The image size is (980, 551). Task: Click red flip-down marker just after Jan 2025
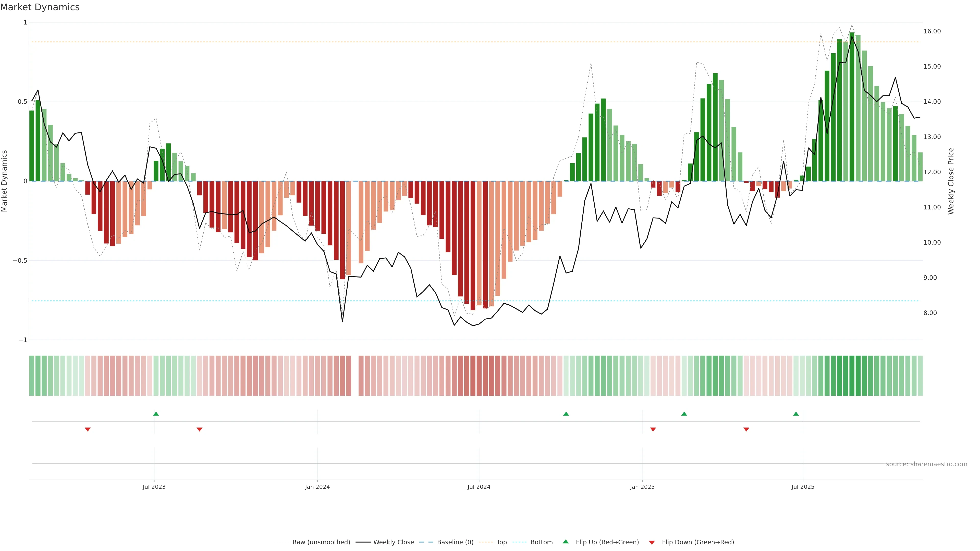pos(653,429)
